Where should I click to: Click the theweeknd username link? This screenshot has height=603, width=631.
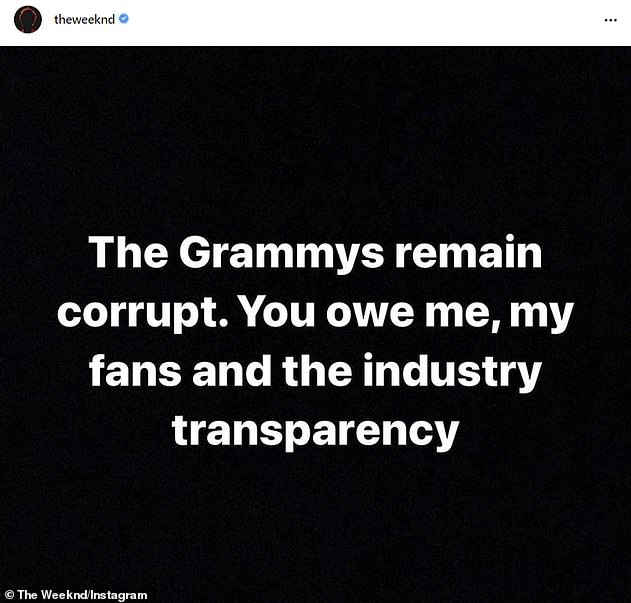[85, 19]
